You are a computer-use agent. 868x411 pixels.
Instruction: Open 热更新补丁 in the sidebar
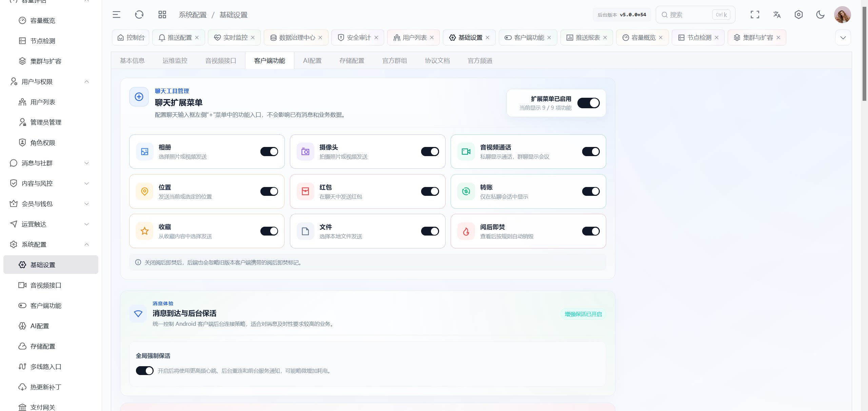pyautogui.click(x=51, y=387)
